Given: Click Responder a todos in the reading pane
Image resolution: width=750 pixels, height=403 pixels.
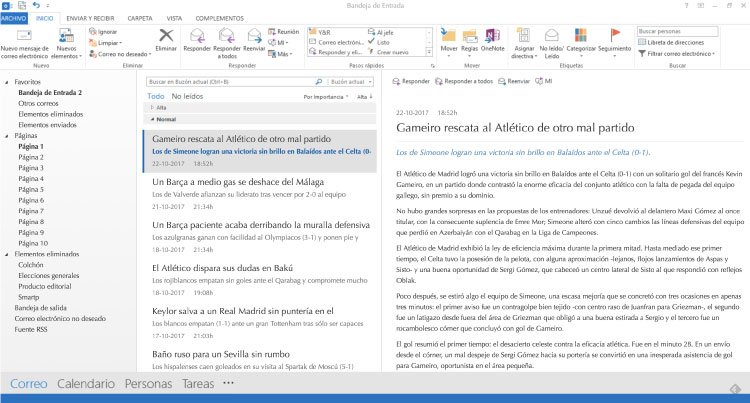Looking at the screenshot, I should point(463,81).
